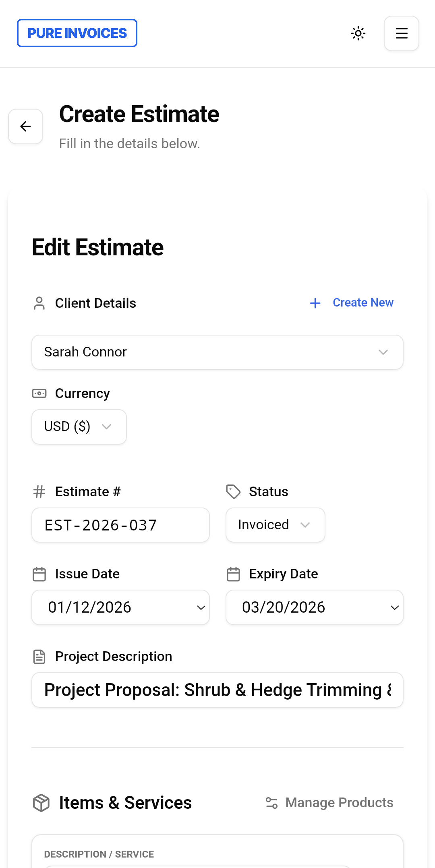Click the Project Description text field
Screen dimensions: 435x868
point(217,690)
